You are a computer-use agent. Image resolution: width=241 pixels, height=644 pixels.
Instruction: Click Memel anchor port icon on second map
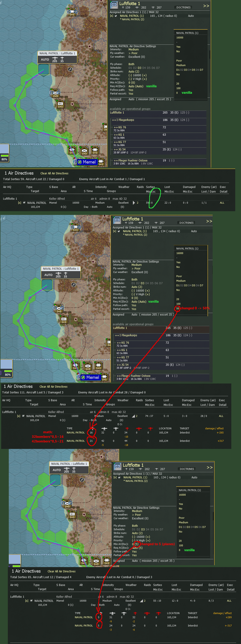[78, 377]
